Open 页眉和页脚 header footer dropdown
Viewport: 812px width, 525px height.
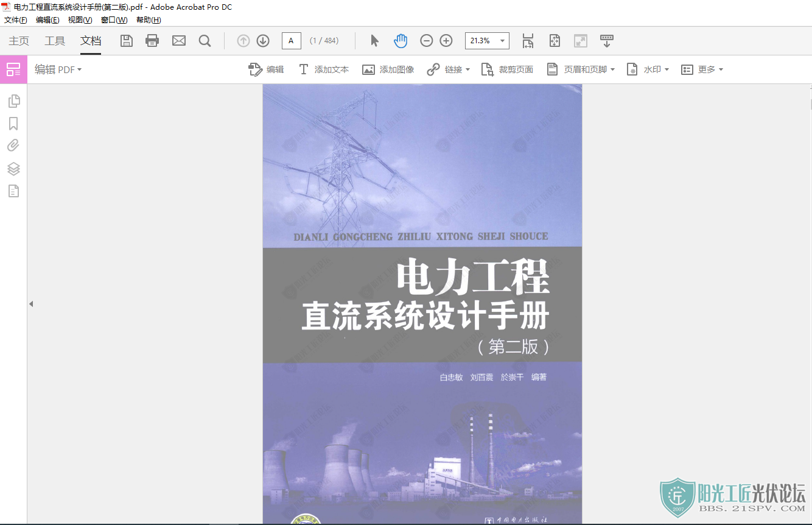581,69
